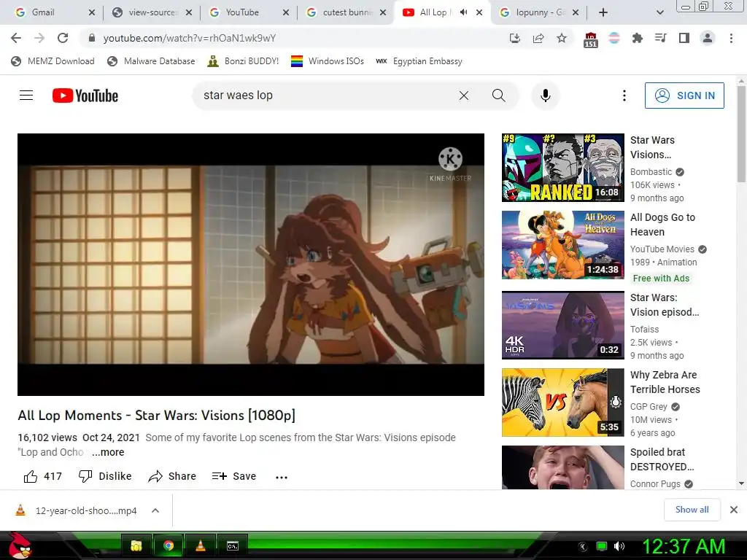This screenshot has height=560, width=747.
Task: Save the video to a playlist
Action: [x=234, y=476]
